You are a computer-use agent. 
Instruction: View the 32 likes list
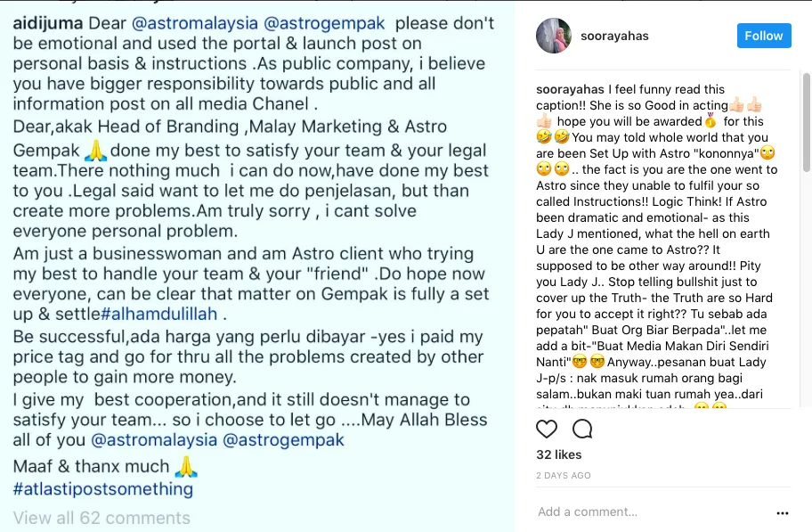tap(556, 454)
